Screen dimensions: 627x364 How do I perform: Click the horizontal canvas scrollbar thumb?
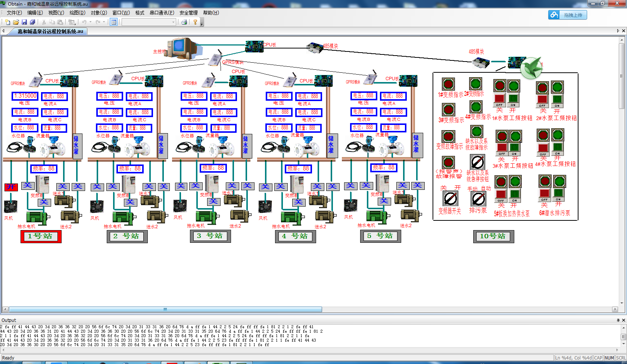point(165,309)
